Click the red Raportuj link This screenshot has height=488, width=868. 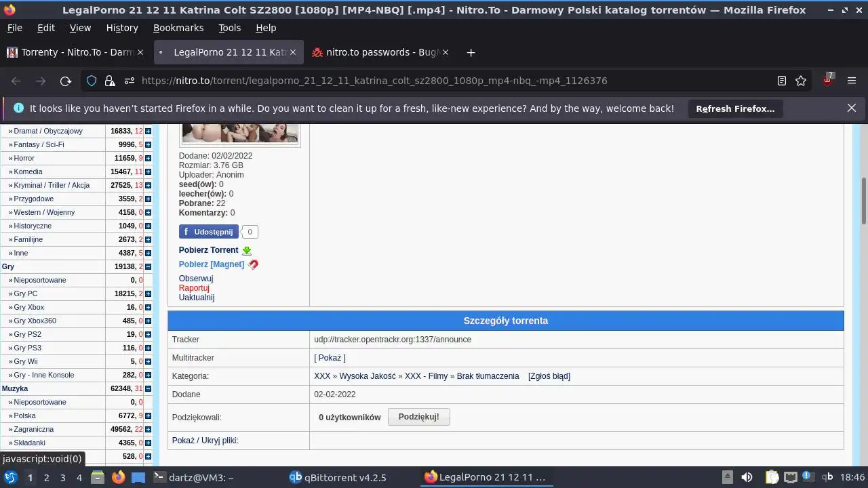point(194,288)
